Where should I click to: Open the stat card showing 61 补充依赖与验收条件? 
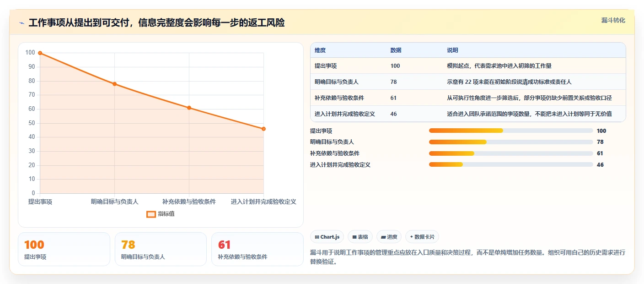(258, 249)
